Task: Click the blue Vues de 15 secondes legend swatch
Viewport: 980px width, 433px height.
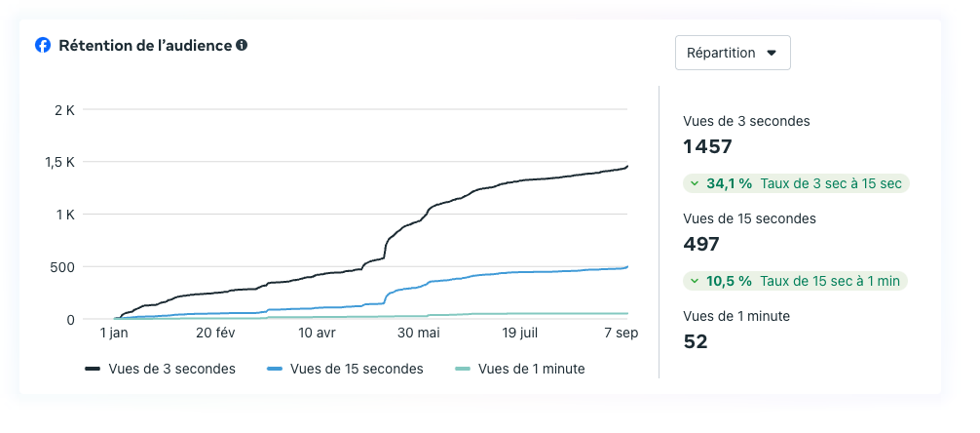Action: click(275, 369)
